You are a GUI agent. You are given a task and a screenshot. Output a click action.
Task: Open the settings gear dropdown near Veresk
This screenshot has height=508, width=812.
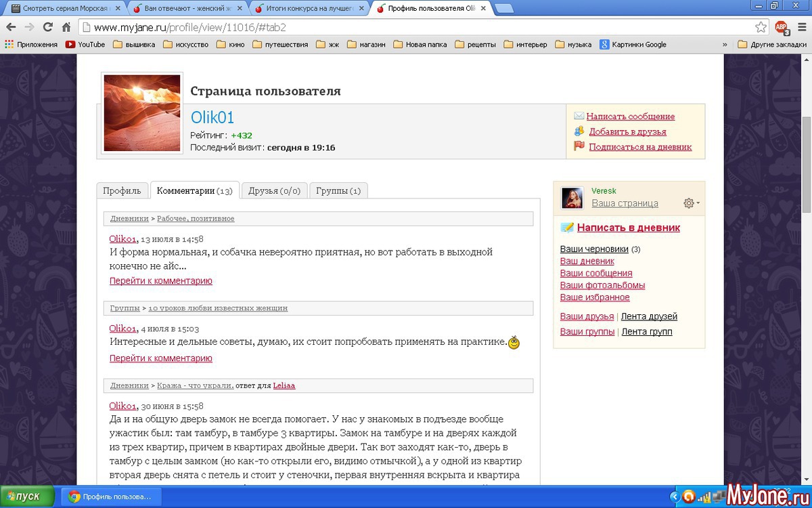pos(691,203)
